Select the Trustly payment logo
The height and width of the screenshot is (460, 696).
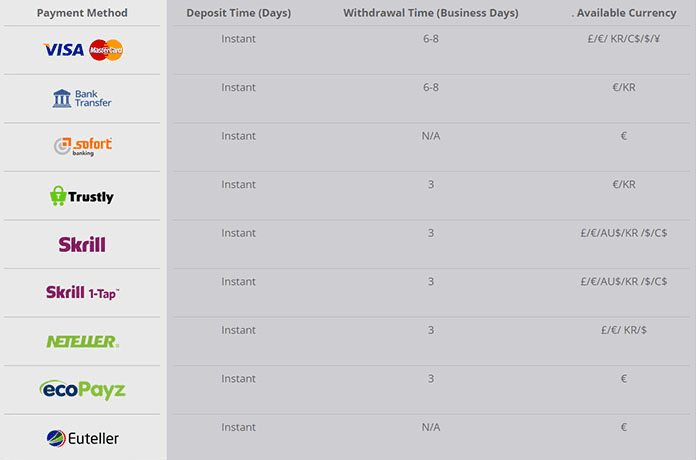(x=82, y=196)
